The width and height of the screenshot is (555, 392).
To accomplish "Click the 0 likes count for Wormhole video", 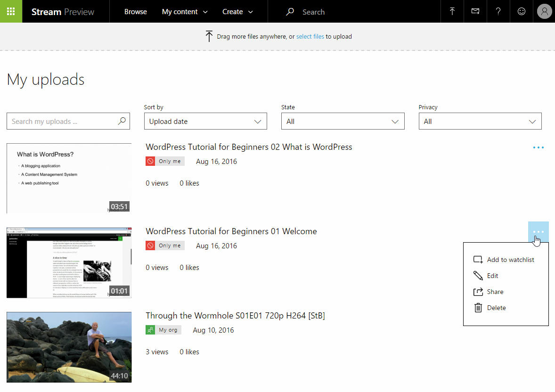I will pos(189,351).
